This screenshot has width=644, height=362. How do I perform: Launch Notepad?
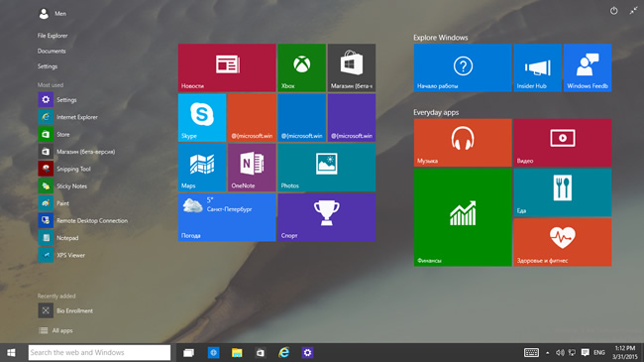coord(58,238)
